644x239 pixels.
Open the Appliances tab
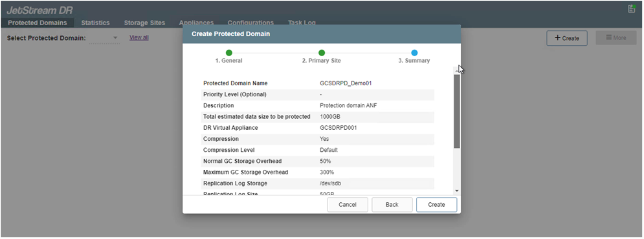point(196,23)
